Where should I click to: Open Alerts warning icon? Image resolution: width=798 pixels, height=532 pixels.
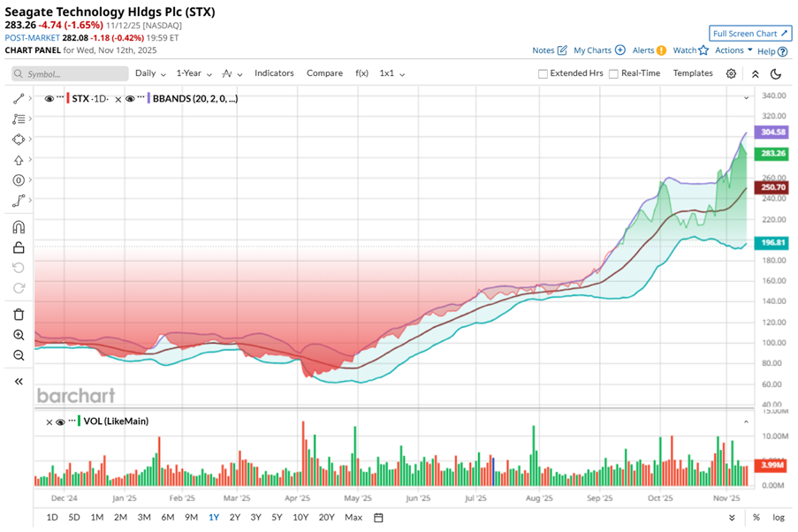[661, 49]
